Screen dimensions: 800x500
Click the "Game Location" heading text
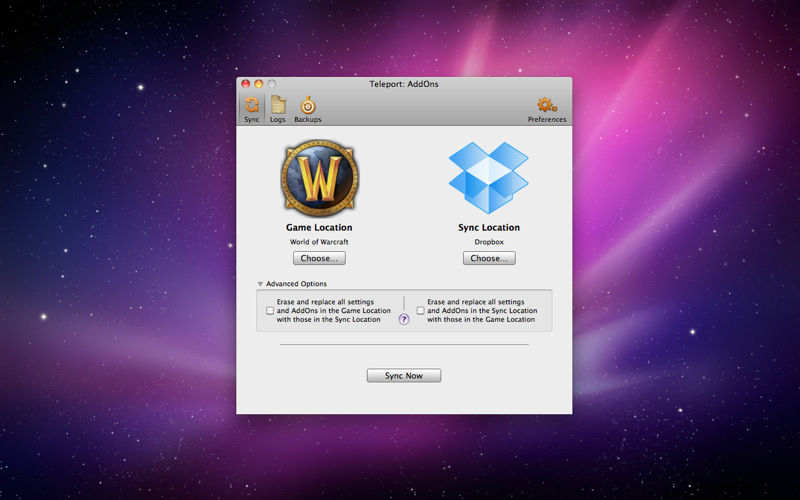[x=319, y=228]
